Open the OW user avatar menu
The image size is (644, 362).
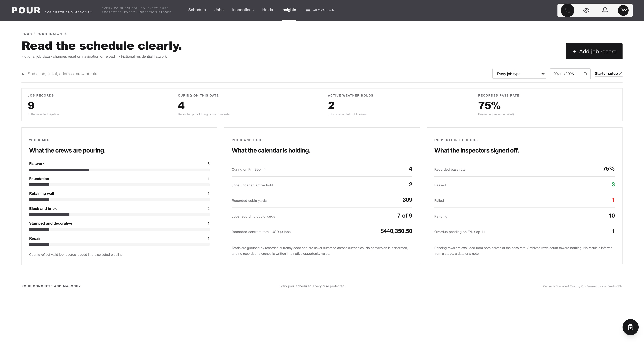tap(623, 10)
